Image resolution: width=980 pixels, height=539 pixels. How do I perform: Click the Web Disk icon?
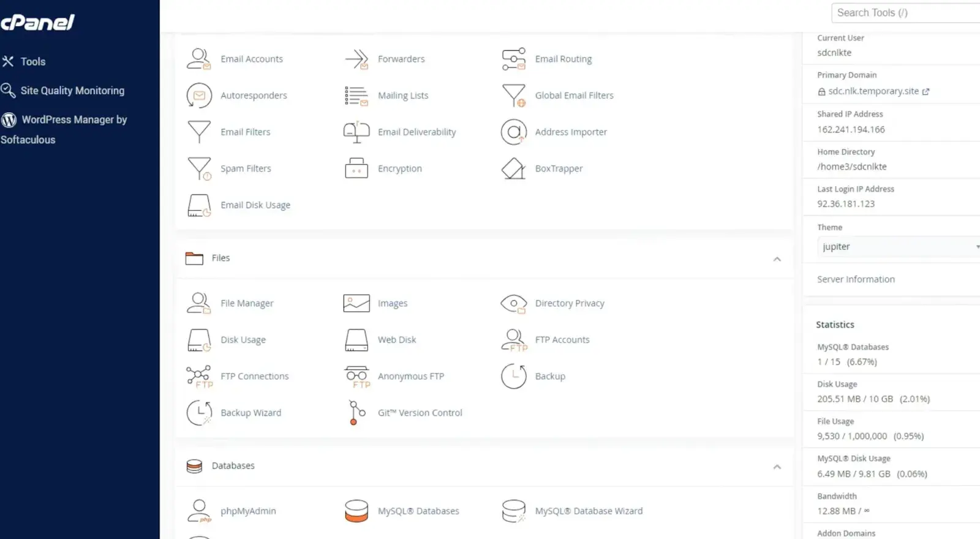[x=356, y=340]
